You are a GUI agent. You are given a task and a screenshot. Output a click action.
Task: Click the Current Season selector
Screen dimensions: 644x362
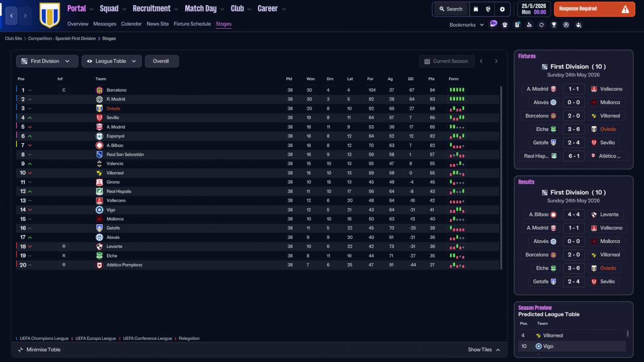pyautogui.click(x=447, y=61)
